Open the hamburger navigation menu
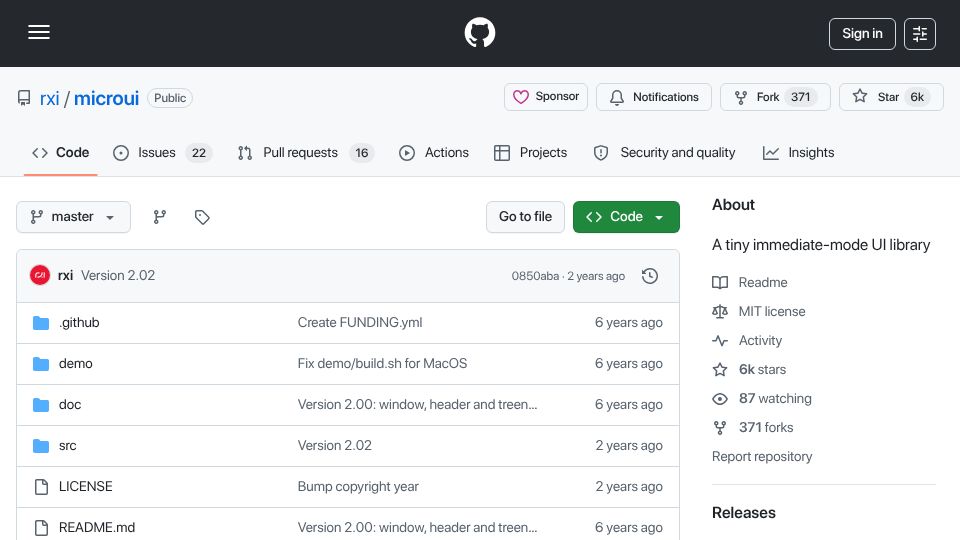Screen dimensions: 960x540 coord(39,32)
